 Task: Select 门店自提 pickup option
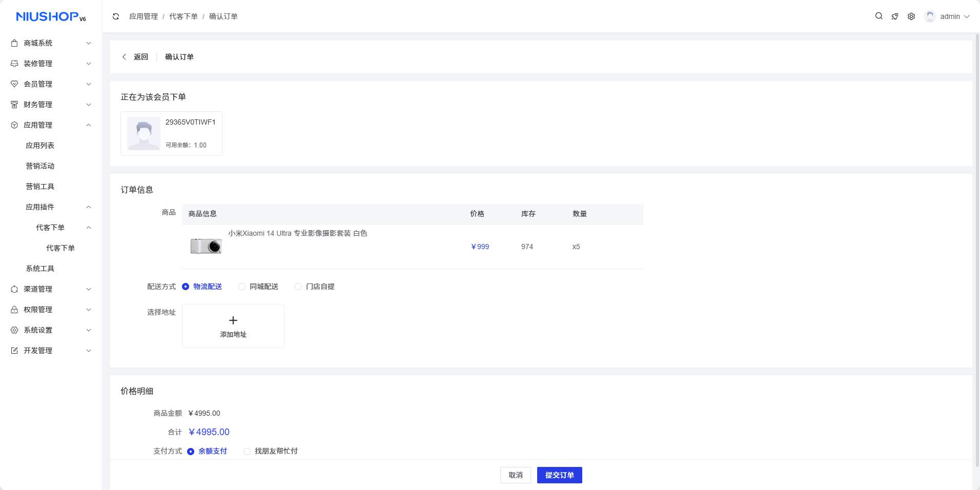click(x=298, y=287)
